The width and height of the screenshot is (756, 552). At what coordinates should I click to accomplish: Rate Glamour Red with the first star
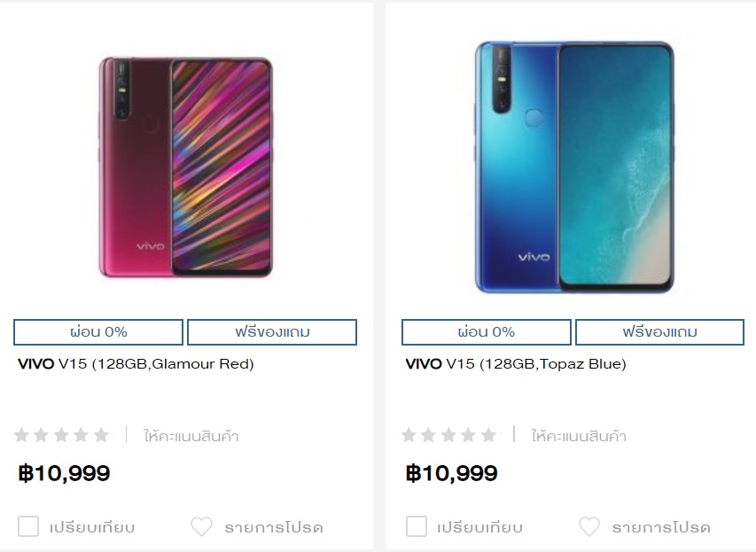[x=21, y=435]
